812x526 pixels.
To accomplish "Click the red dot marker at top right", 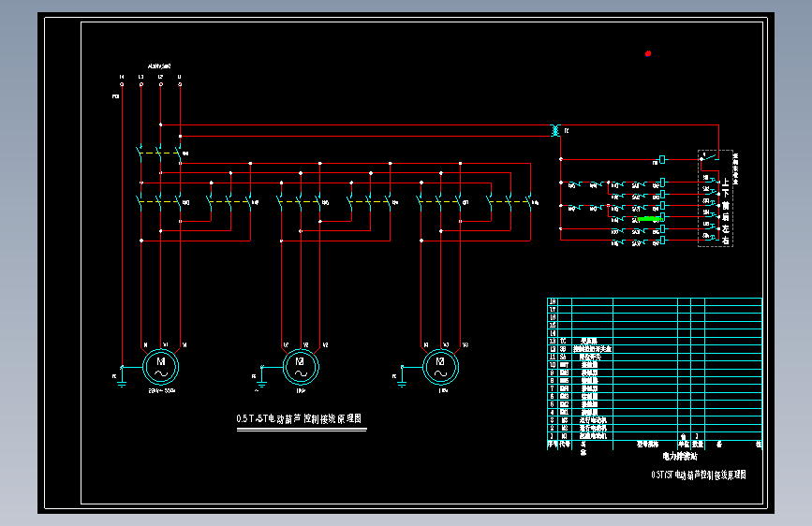I will tap(648, 53).
